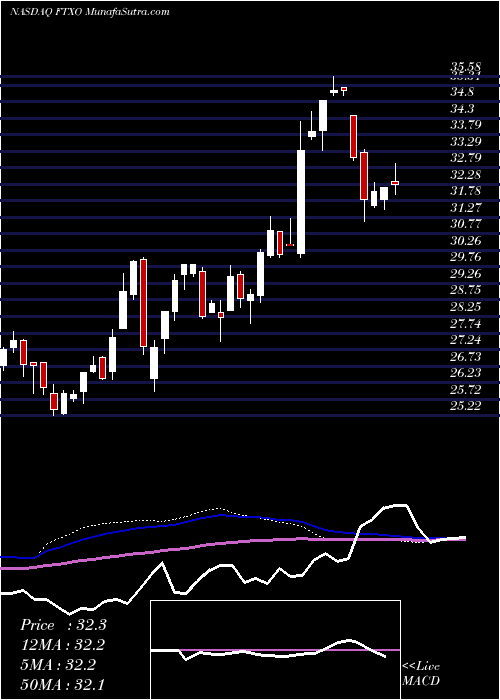Click the 33.79 price level label
This screenshot has height=700, width=500.
click(466, 125)
